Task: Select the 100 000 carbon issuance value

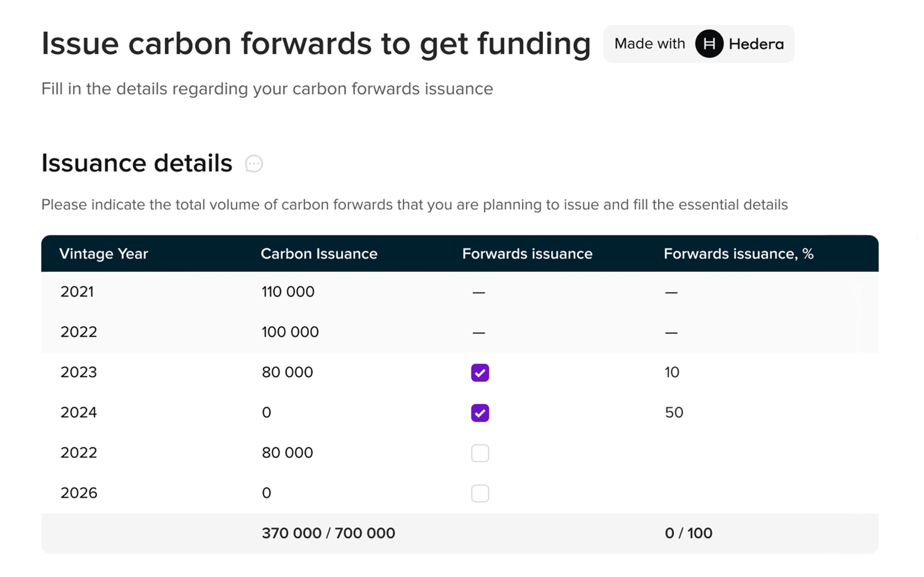Action: pos(290,332)
